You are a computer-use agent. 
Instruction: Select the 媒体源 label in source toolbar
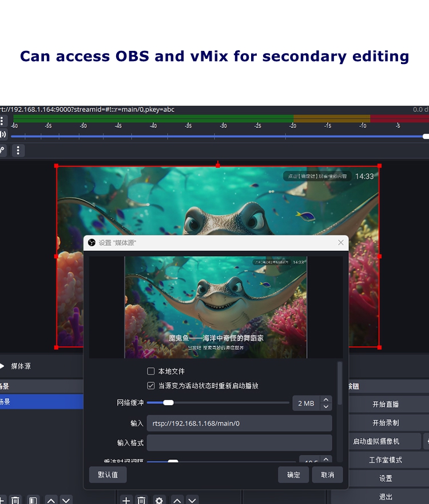point(21,366)
